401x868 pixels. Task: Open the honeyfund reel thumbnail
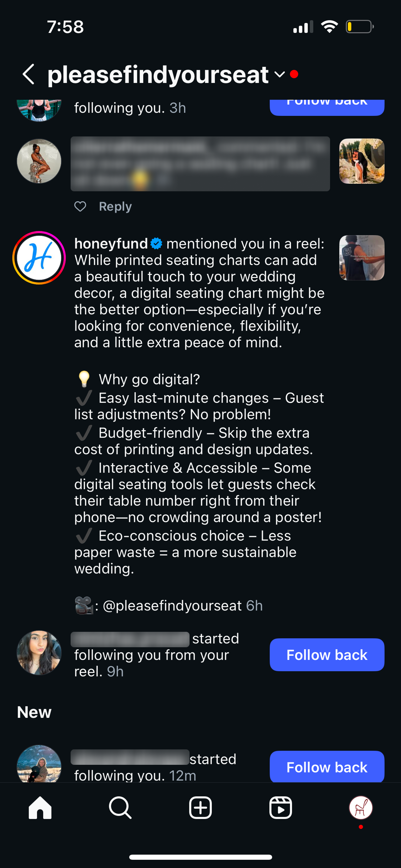362,258
